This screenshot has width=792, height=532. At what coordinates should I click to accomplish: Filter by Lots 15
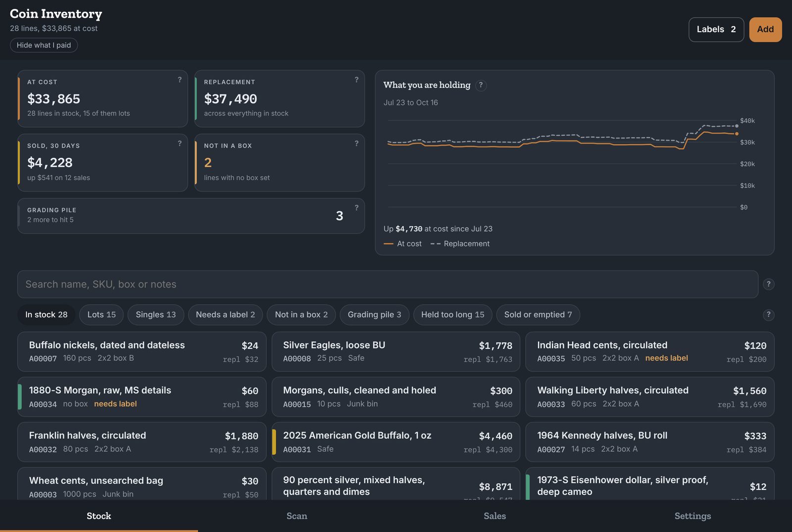(x=101, y=315)
